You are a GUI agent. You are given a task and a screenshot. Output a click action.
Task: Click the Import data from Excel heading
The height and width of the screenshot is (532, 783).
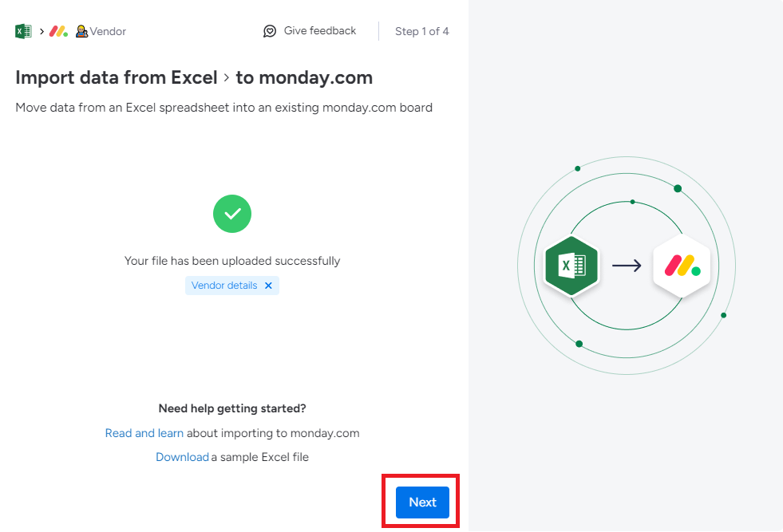(x=117, y=78)
